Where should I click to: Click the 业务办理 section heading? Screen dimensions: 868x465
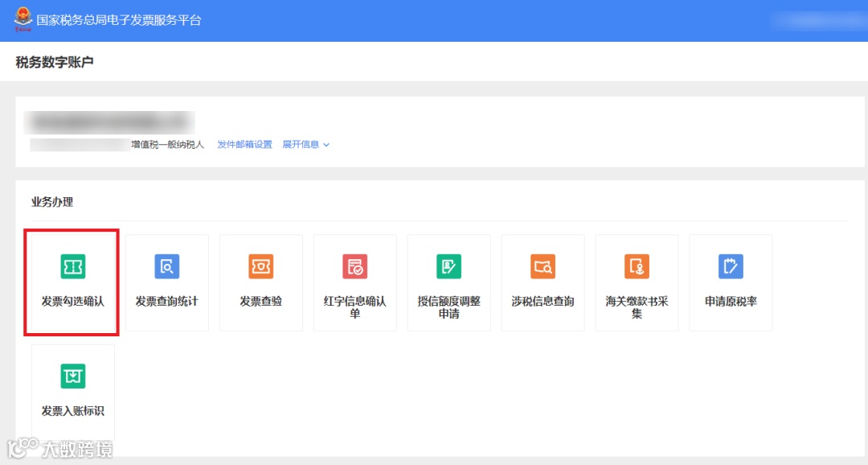click(52, 202)
